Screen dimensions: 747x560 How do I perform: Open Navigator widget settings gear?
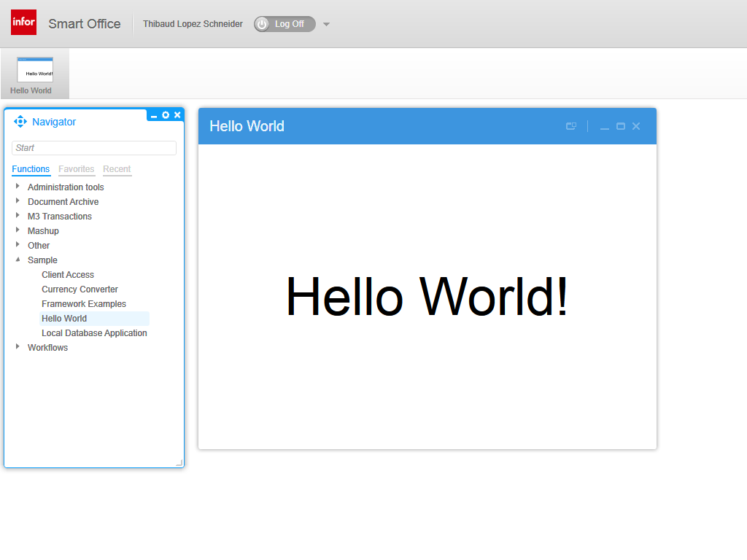166,115
